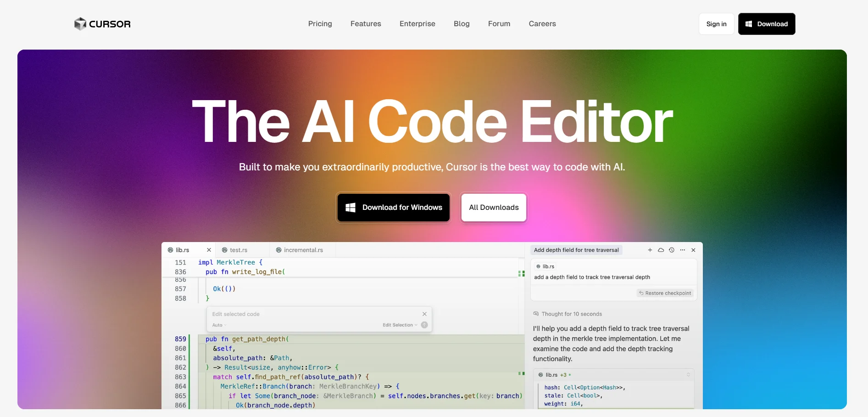Click the header Download button

tap(767, 24)
